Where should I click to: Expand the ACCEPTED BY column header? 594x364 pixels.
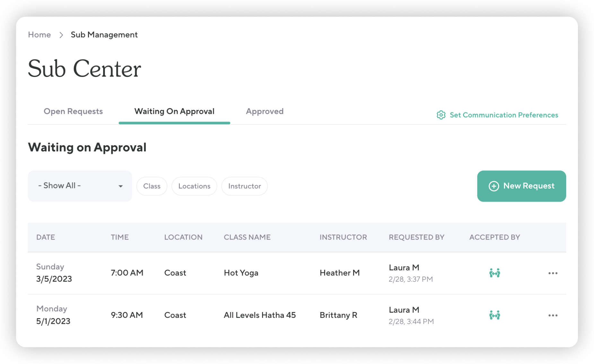click(494, 237)
